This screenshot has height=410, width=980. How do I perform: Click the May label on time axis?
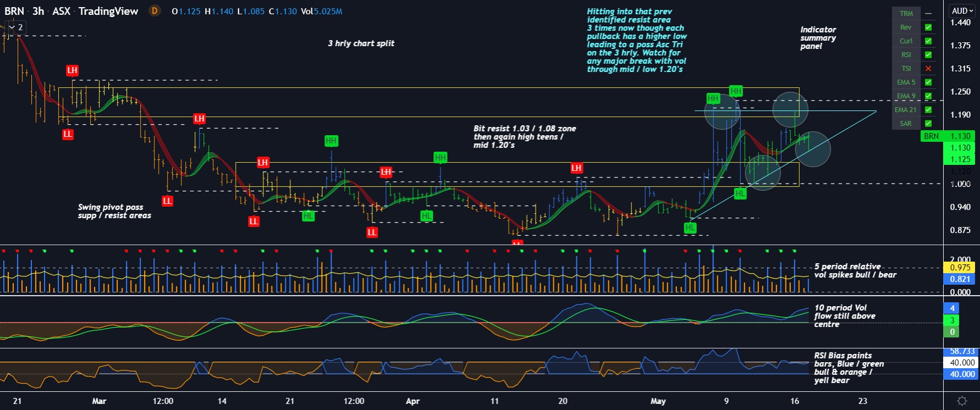point(658,401)
